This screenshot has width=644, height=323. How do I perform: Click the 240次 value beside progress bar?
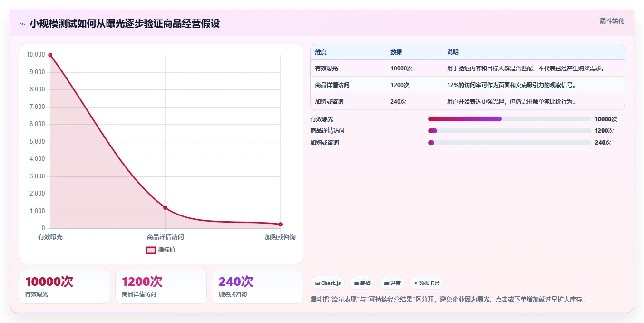603,143
